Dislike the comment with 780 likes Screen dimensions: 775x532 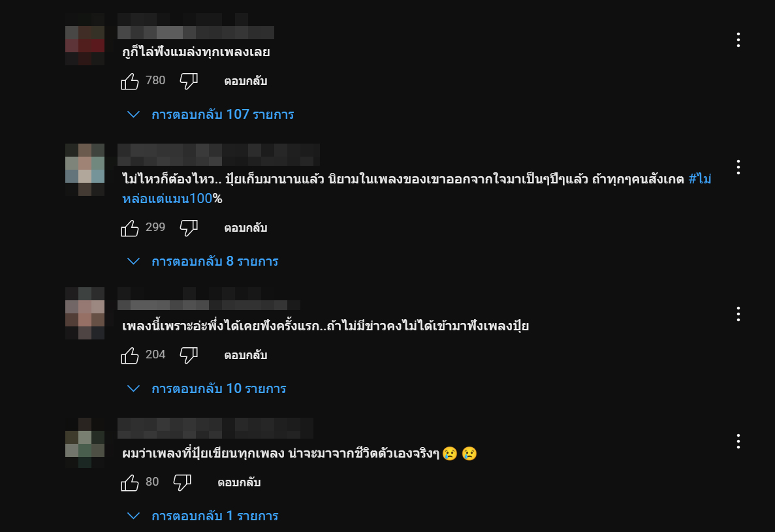(189, 81)
